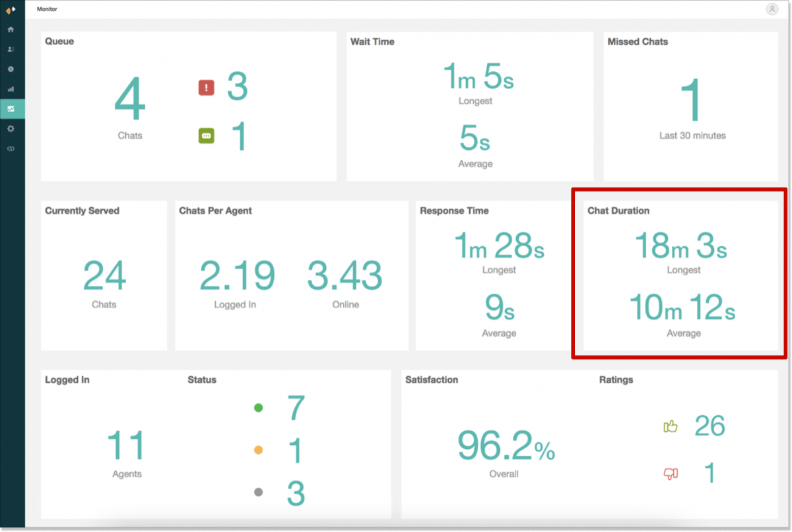Select the highlighted Chat Duration tile

tap(682, 275)
